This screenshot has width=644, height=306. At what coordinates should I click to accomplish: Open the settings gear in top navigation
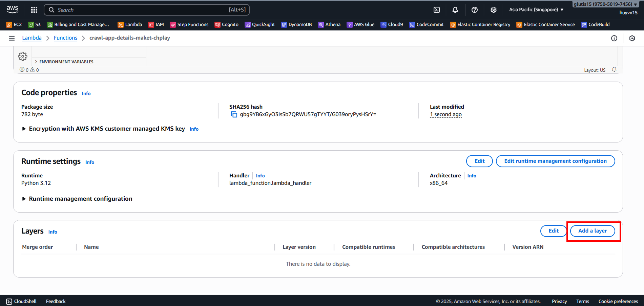(x=494, y=10)
